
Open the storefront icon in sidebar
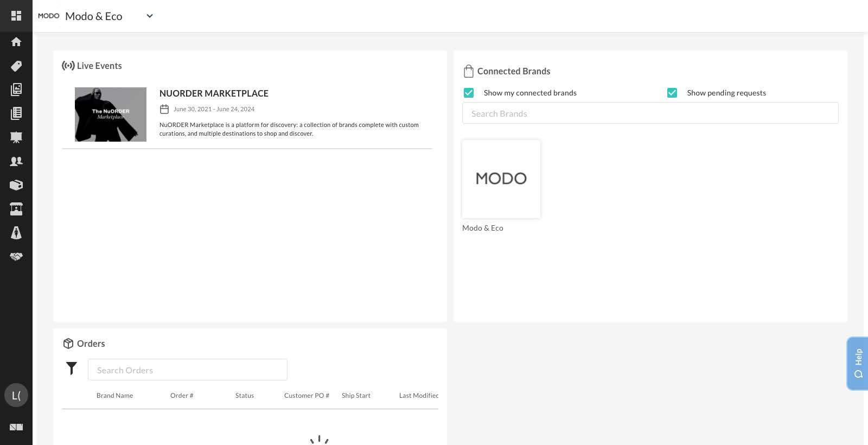[x=16, y=209]
